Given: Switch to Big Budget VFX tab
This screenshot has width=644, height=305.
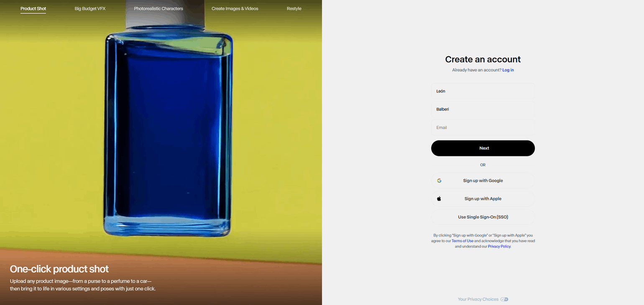Looking at the screenshot, I should tap(90, 9).
